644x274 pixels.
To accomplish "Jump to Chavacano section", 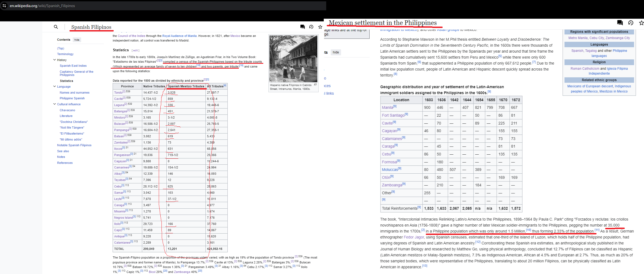I will [67, 110].
